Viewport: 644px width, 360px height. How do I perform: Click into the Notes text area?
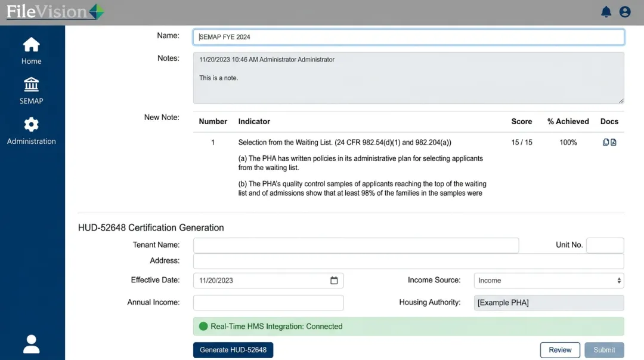(408, 78)
